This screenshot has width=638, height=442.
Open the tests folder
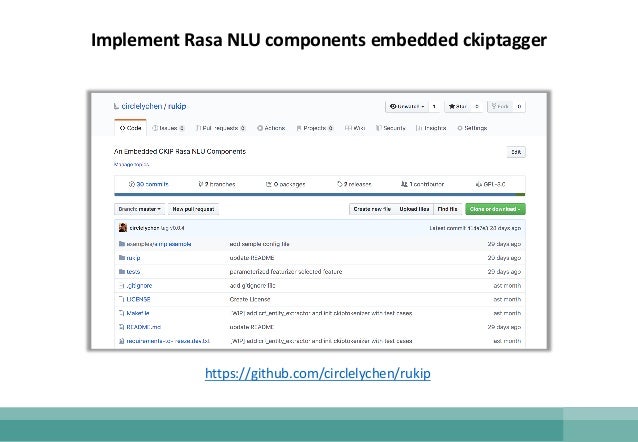(x=133, y=272)
